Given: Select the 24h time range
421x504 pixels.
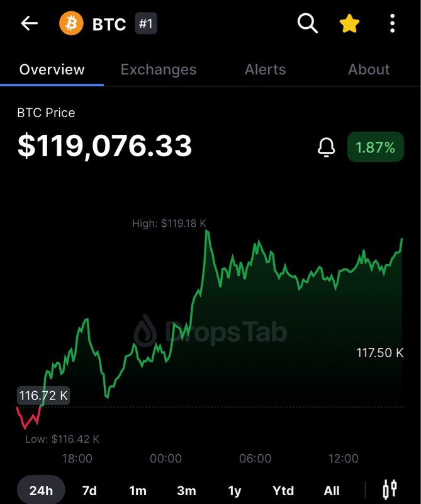Looking at the screenshot, I should pos(41,490).
